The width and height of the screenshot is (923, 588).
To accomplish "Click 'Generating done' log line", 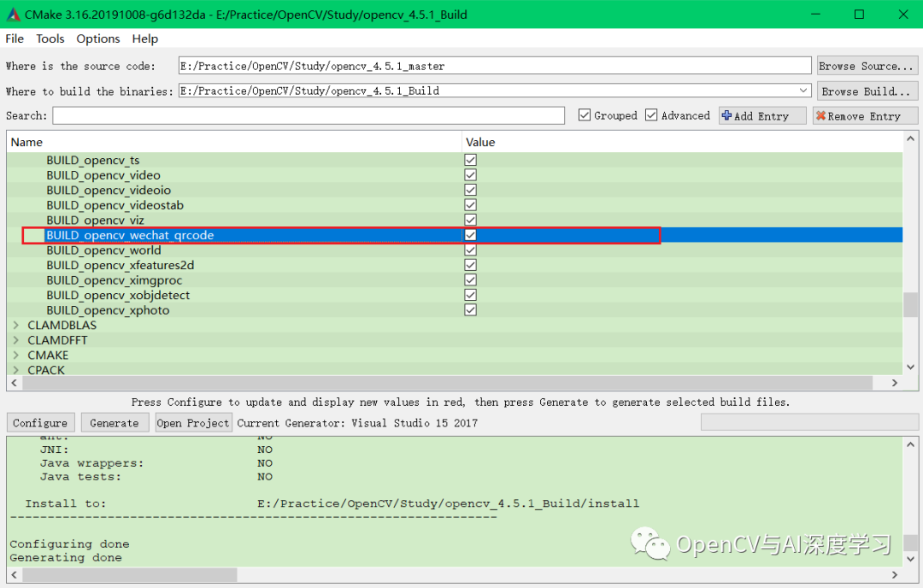I will (66, 557).
